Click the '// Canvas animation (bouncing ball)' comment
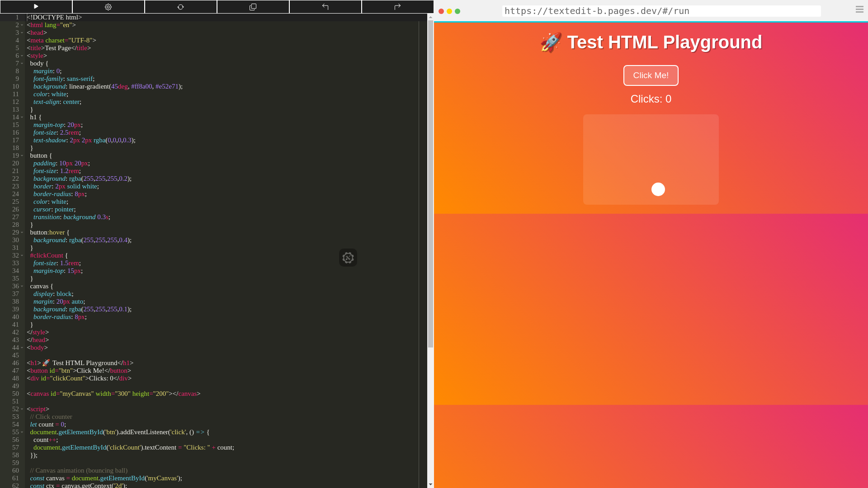This screenshot has width=868, height=488. pyautogui.click(x=79, y=470)
